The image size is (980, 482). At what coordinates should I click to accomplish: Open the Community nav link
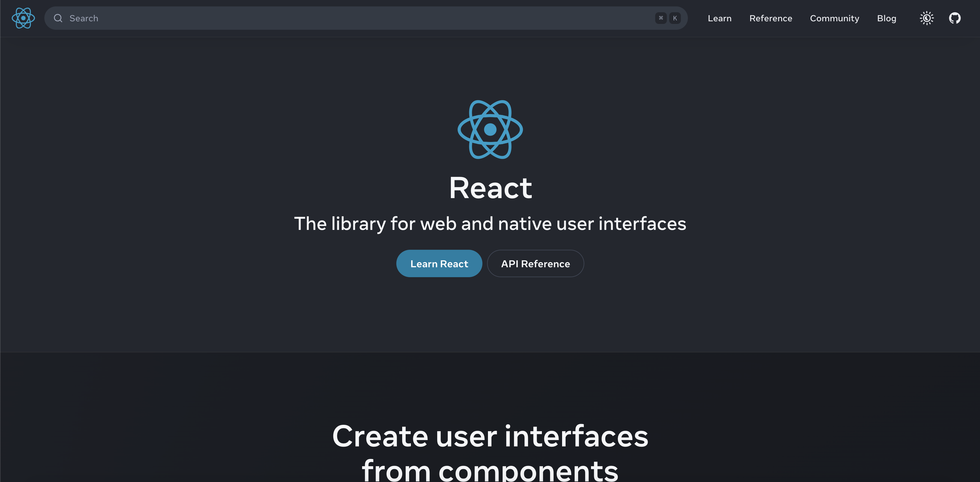click(834, 18)
